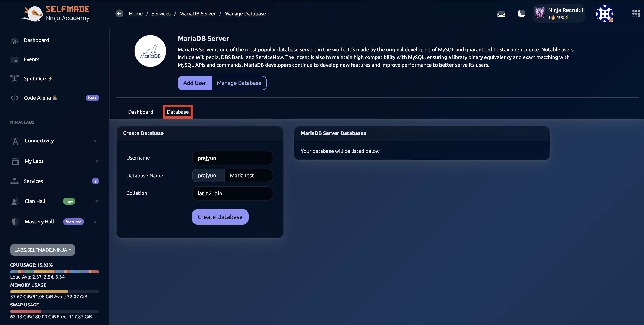Expand the Connectivity chevron
Viewport: 644px width, 325px height.
(x=95, y=141)
